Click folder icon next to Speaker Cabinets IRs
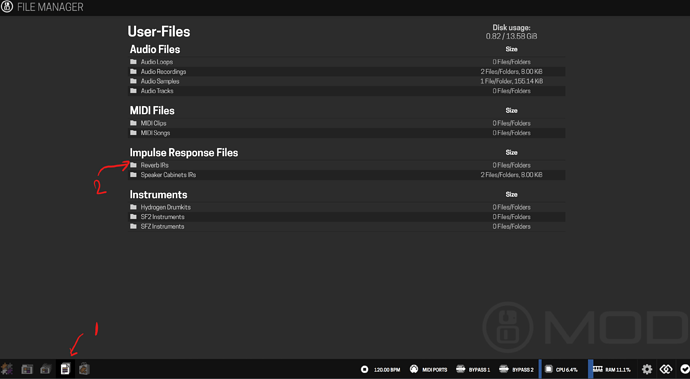This screenshot has width=690, height=379. click(x=133, y=175)
